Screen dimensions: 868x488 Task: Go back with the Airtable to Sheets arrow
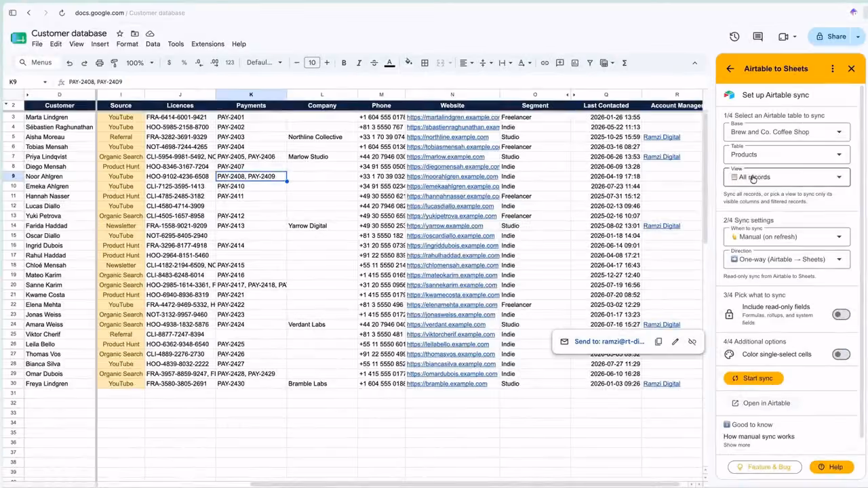(x=730, y=68)
